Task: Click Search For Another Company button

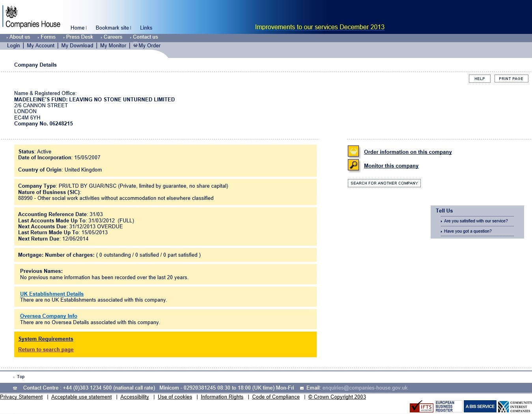Action: [384, 183]
